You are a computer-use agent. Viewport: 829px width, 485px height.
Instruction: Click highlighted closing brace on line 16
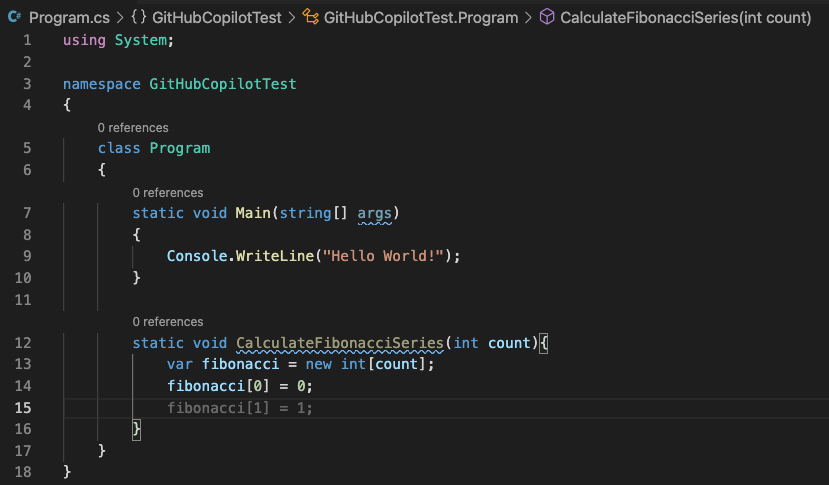coord(136,429)
